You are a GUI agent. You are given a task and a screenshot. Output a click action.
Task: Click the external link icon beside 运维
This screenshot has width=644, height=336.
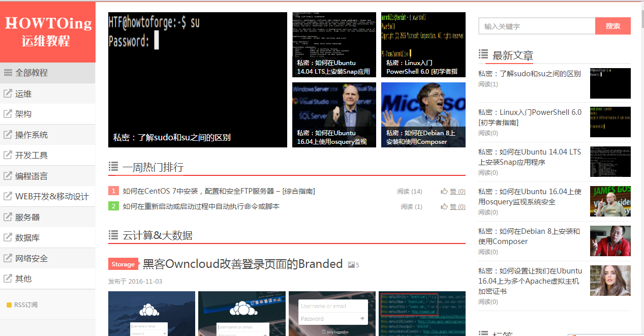pyautogui.click(x=8, y=94)
